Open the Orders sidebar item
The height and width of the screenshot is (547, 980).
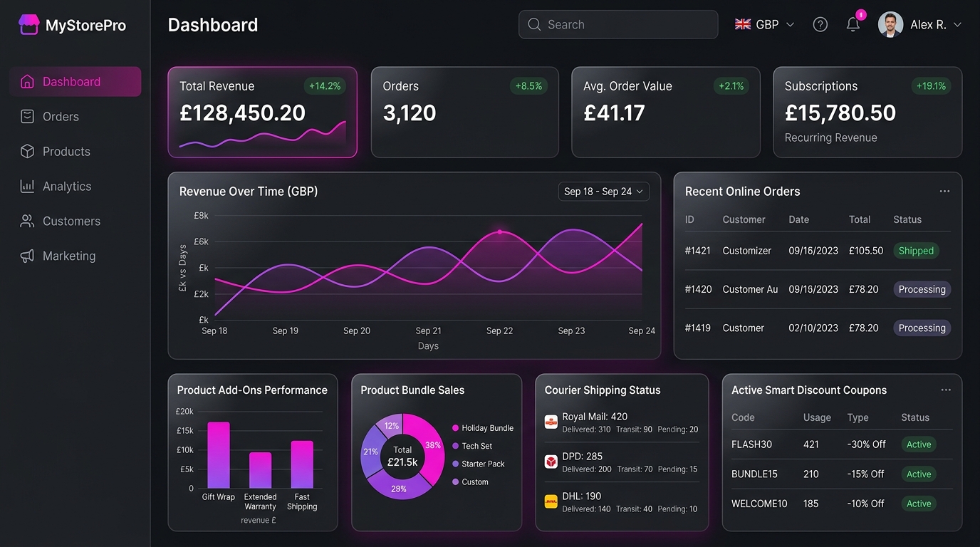tap(75, 117)
